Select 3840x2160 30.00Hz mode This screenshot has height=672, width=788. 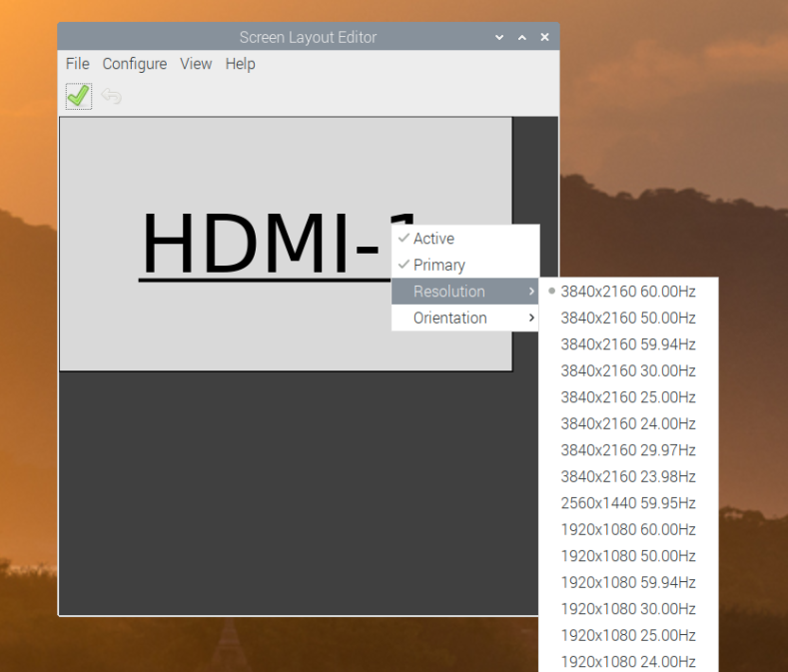(627, 370)
